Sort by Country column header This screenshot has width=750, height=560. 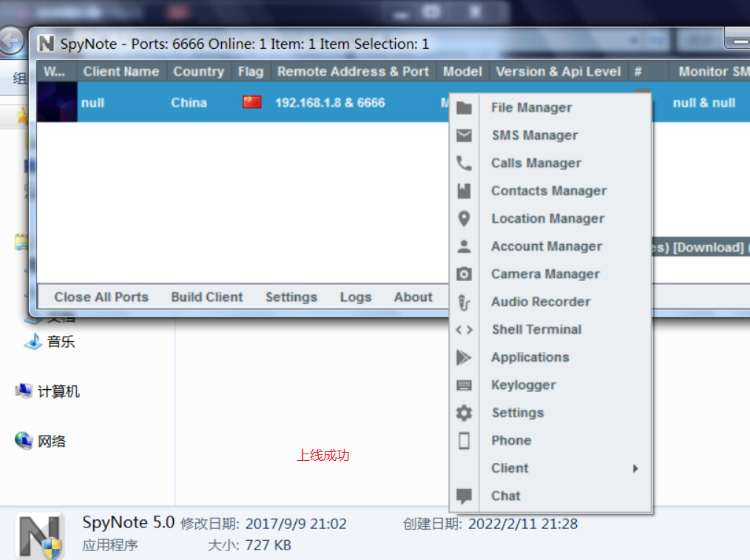(x=199, y=72)
